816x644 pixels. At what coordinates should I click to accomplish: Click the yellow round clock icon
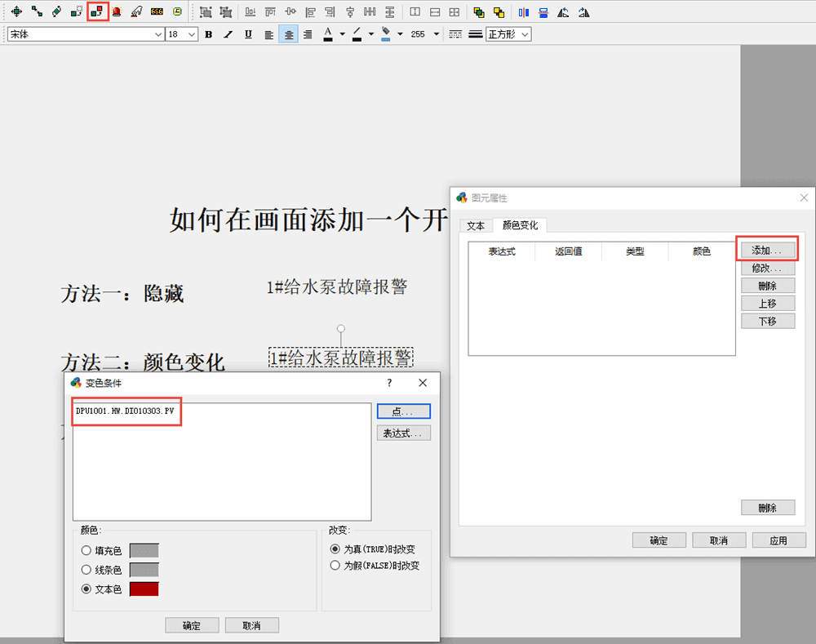point(177,11)
